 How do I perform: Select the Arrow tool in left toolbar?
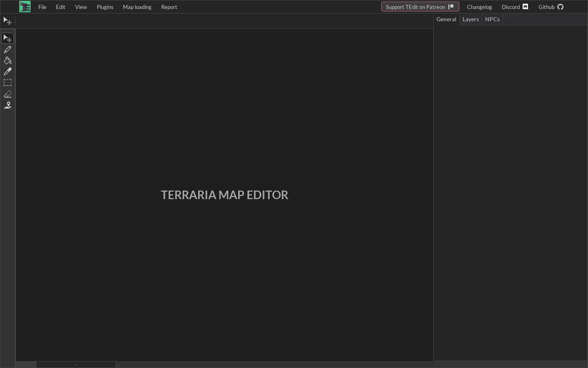point(8,38)
